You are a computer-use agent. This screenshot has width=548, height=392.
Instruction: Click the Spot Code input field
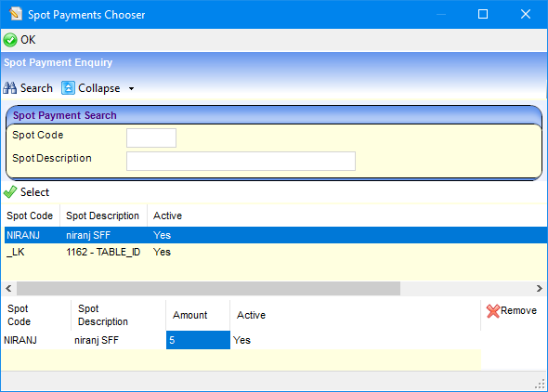(x=151, y=137)
